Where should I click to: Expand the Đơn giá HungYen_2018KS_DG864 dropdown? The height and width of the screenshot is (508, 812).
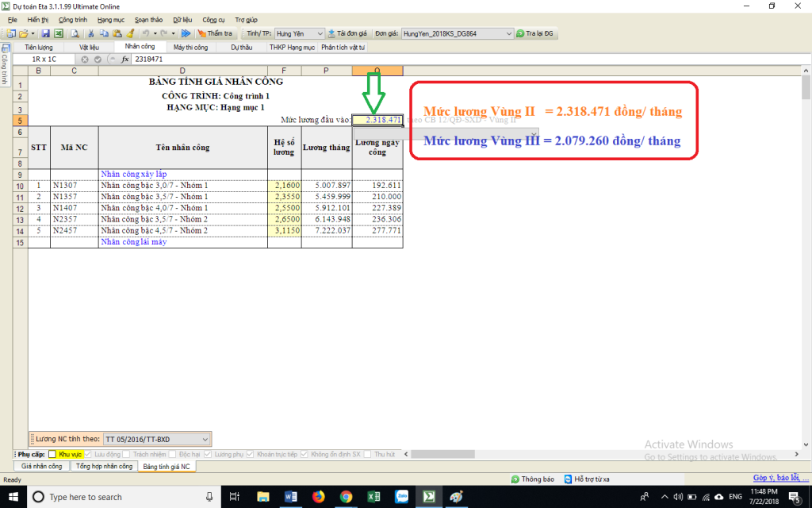pyautogui.click(x=457, y=34)
